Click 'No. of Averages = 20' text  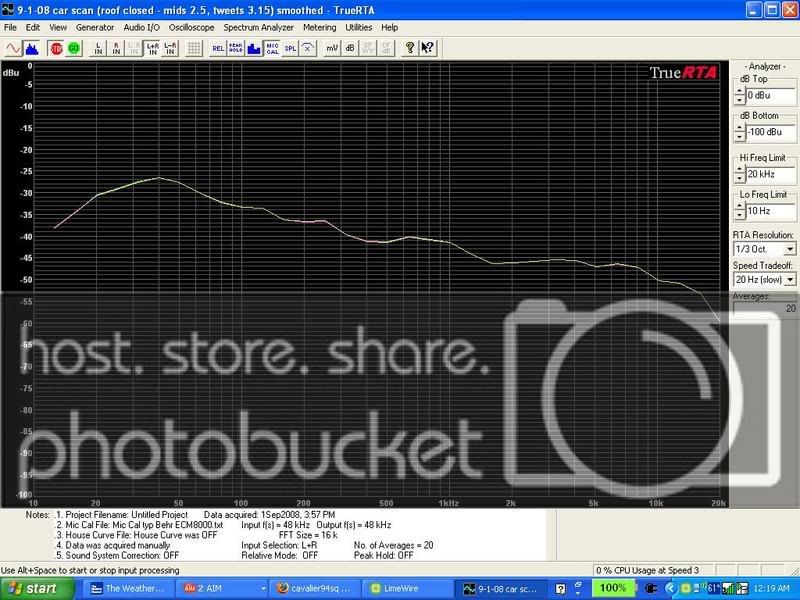[x=393, y=545]
